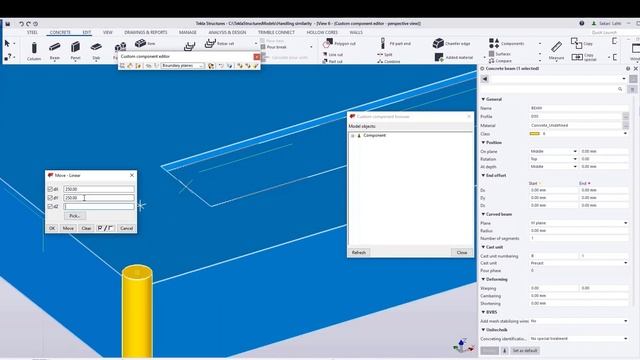Open the Boundary planes dropdown

point(182,66)
